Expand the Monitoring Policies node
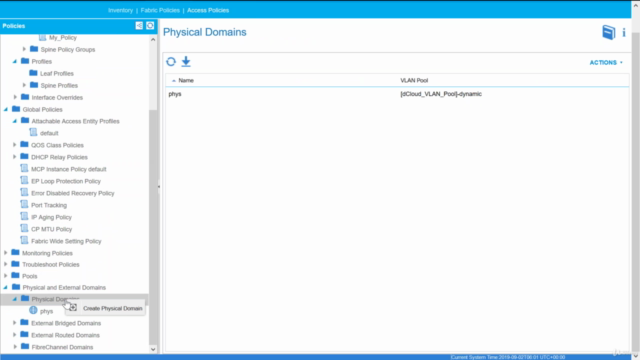This screenshot has height=360, width=640. click(x=6, y=253)
